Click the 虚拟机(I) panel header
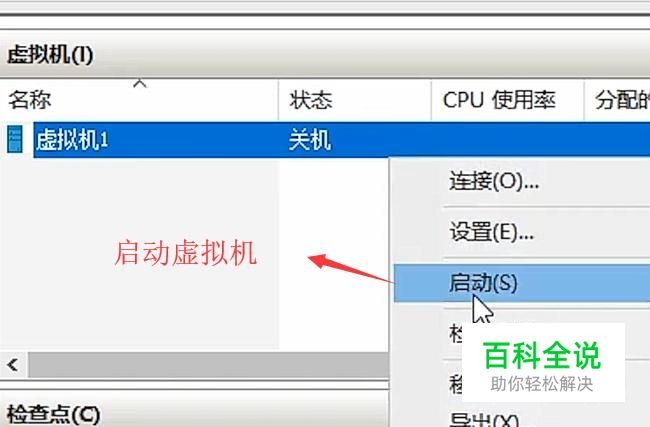 pos(50,55)
